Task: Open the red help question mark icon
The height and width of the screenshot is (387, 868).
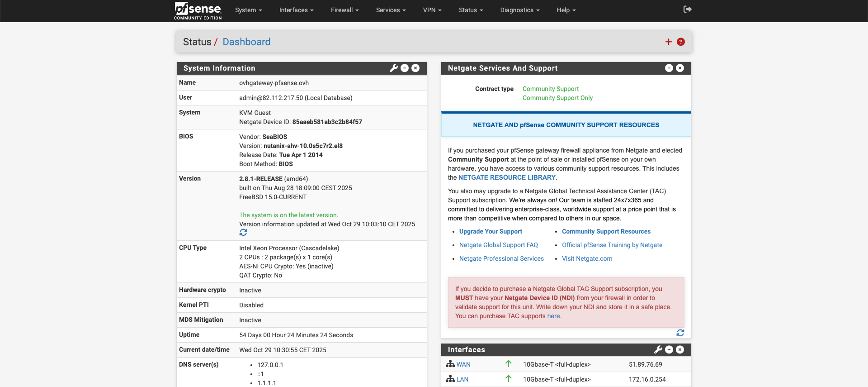Action: point(681,42)
